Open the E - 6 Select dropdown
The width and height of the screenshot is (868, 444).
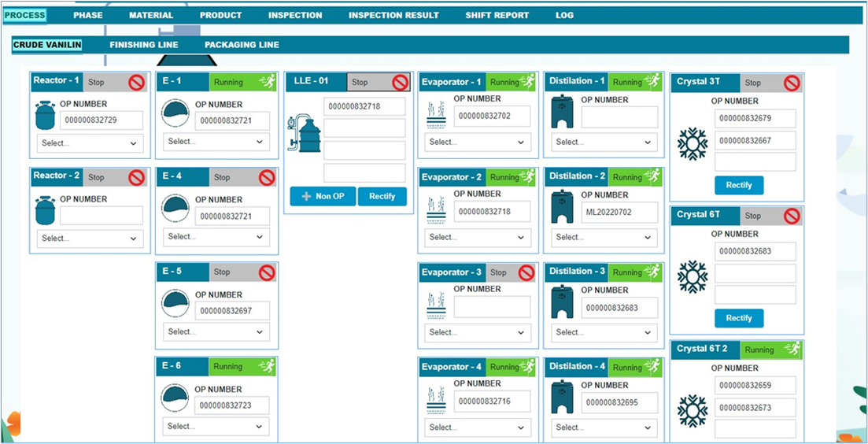(x=216, y=427)
